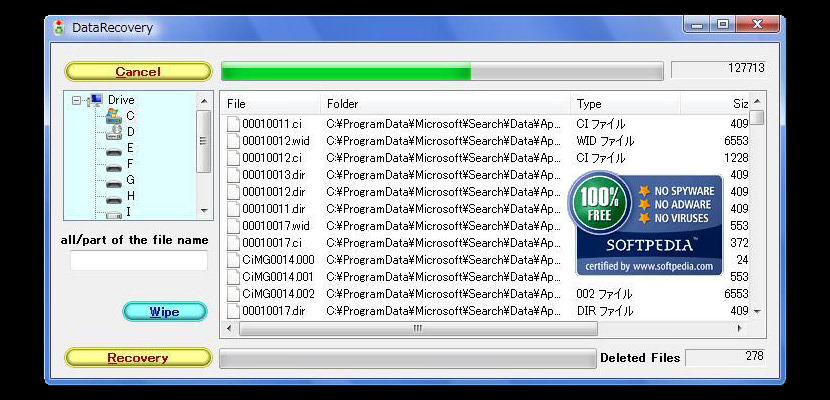
Task: Select the Drive tree label
Action: pyautogui.click(x=121, y=100)
